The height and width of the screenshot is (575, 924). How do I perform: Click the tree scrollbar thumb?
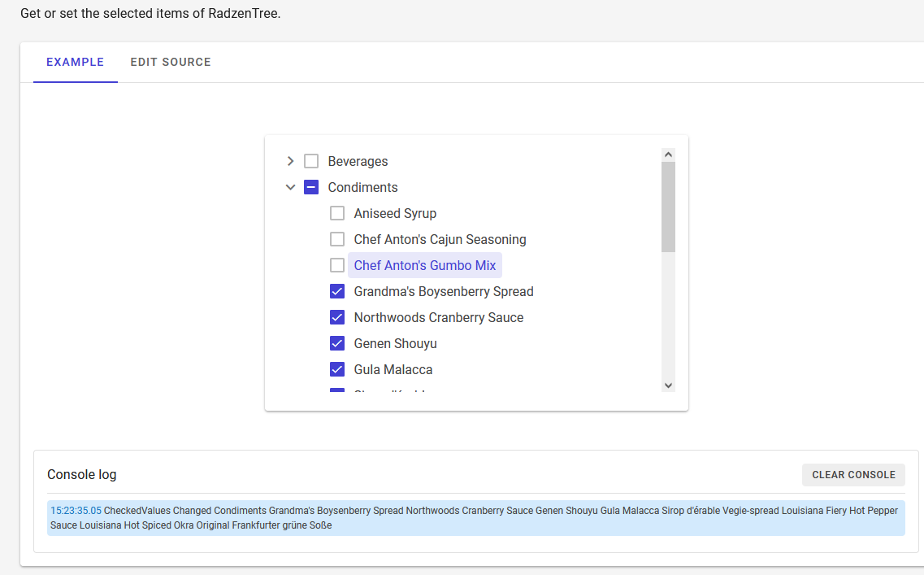point(668,207)
